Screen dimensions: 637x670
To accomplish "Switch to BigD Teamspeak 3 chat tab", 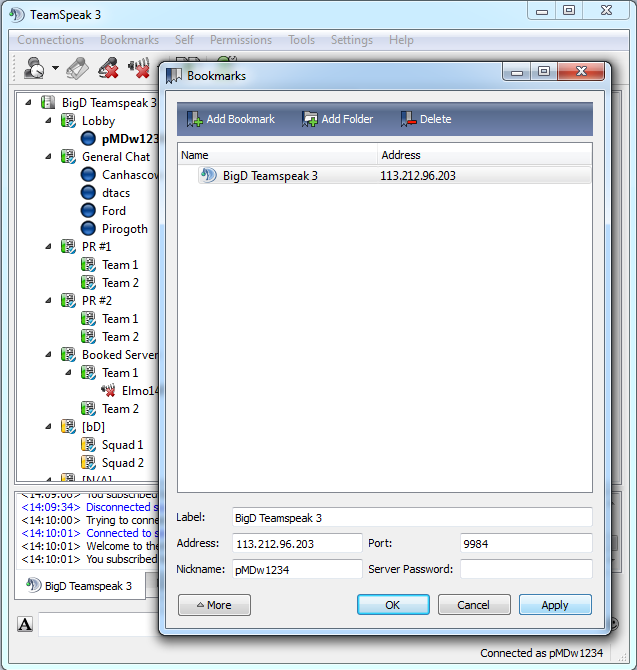I will coord(80,585).
